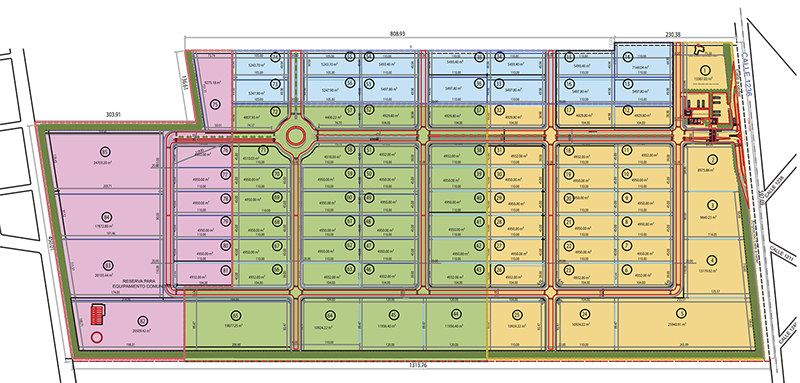
Task: Select lot marker 84 in pink zone
Action: coord(106,216)
